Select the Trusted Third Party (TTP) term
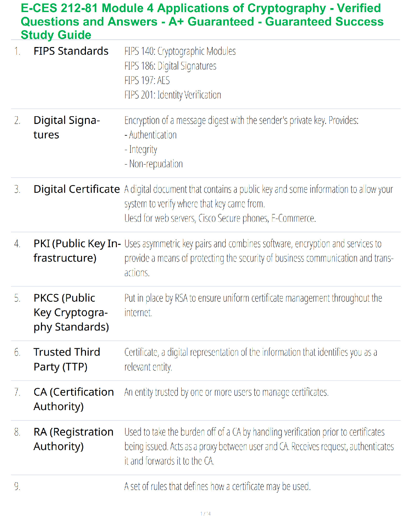This screenshot has height=532, width=411. (x=67, y=359)
